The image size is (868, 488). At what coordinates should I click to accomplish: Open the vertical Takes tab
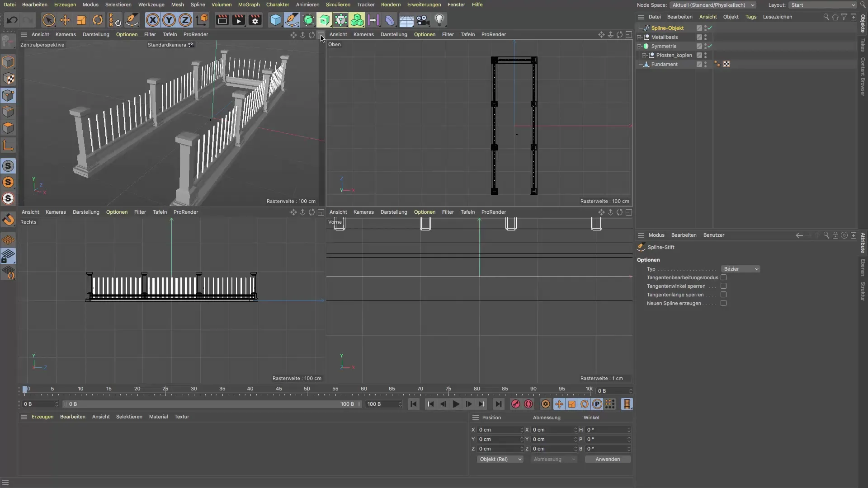[863, 45]
